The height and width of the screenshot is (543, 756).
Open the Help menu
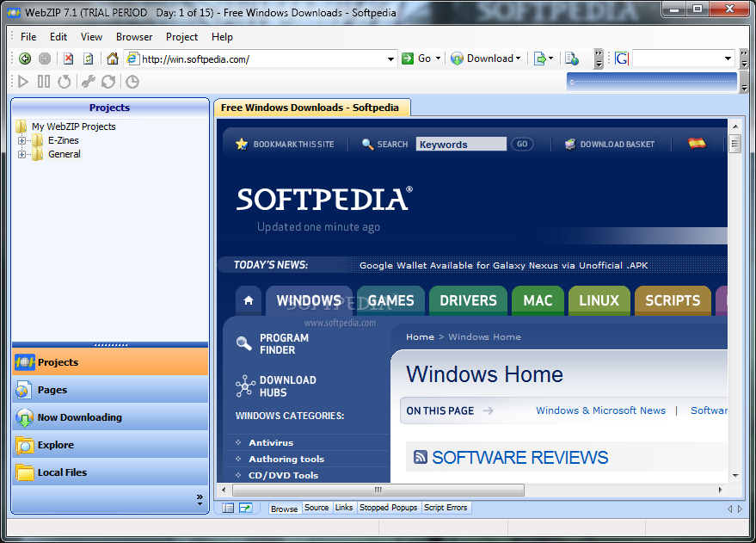point(222,37)
